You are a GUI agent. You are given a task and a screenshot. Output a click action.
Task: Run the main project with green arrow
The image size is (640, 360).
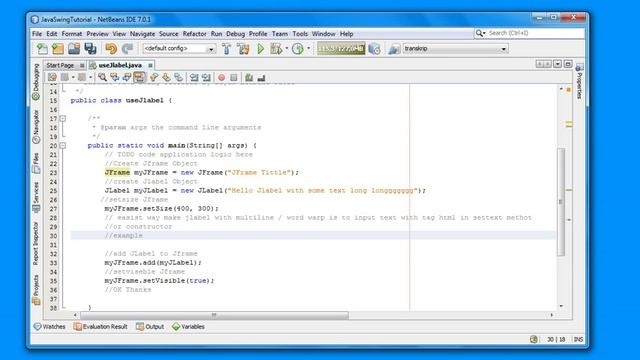tap(260, 49)
